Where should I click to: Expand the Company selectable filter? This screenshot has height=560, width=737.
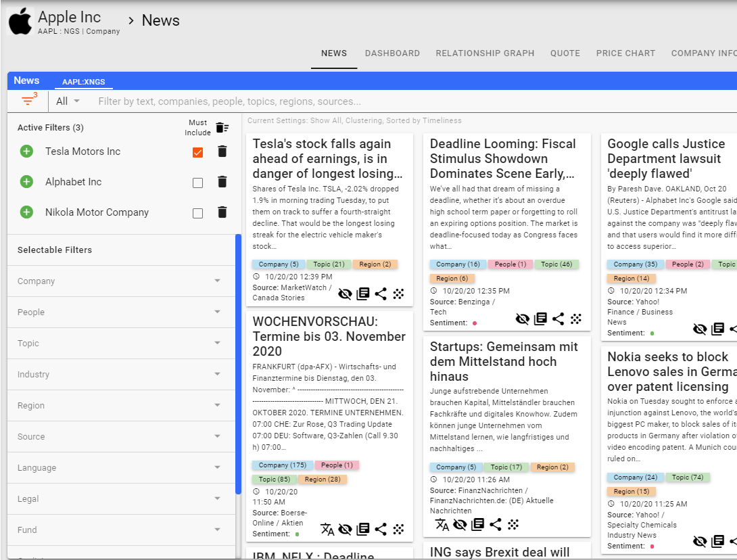[x=121, y=281]
